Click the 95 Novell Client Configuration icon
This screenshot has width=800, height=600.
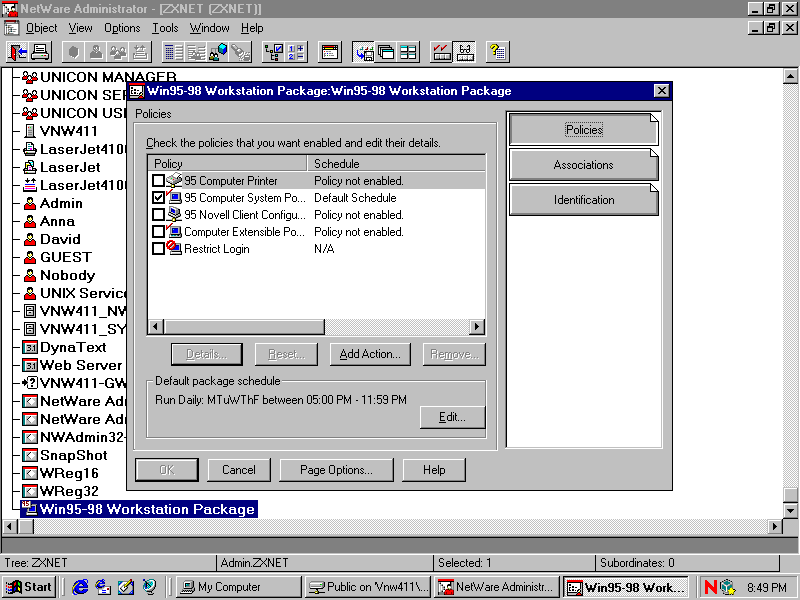(174, 214)
